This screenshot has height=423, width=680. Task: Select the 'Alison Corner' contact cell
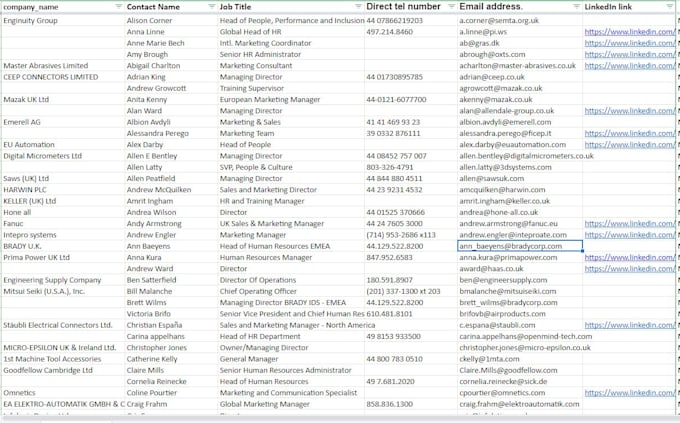(170, 20)
